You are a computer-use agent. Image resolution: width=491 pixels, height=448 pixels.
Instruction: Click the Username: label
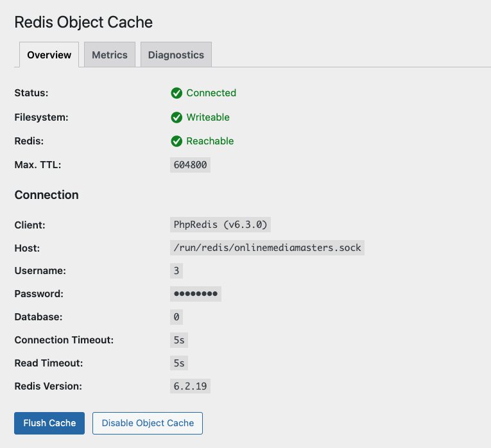40,270
